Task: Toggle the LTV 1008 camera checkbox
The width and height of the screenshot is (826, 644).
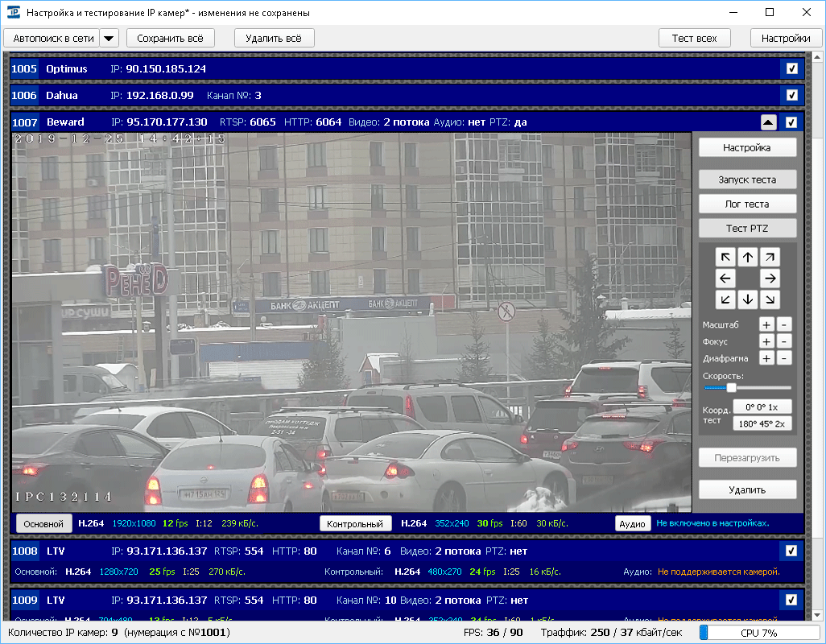Action: click(791, 551)
